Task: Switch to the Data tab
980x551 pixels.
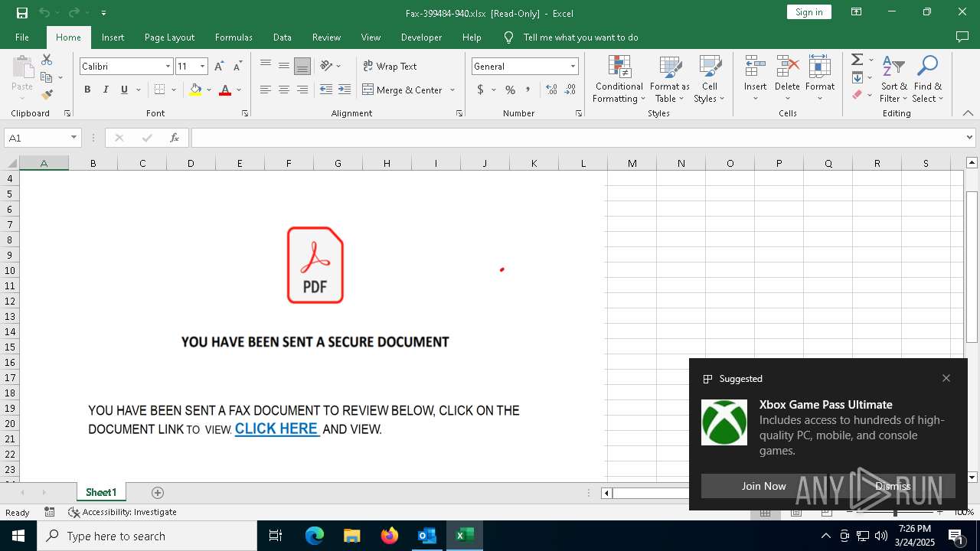Action: pos(283,37)
